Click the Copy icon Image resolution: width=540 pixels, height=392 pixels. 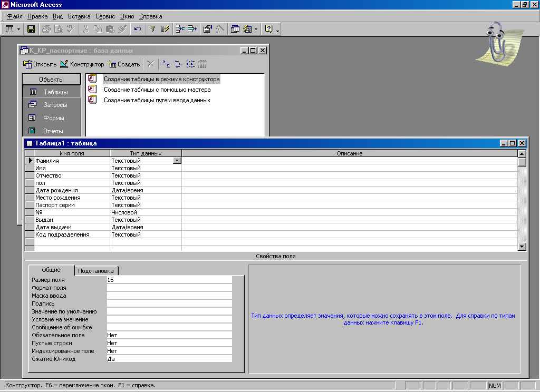point(98,30)
